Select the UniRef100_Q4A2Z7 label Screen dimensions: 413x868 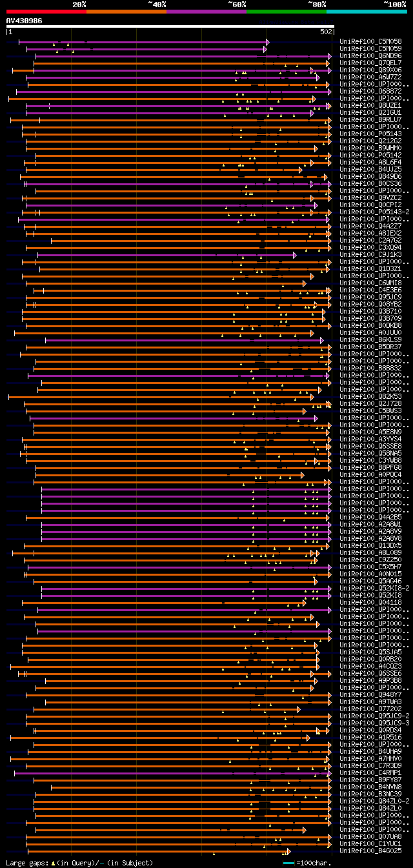pos(370,226)
